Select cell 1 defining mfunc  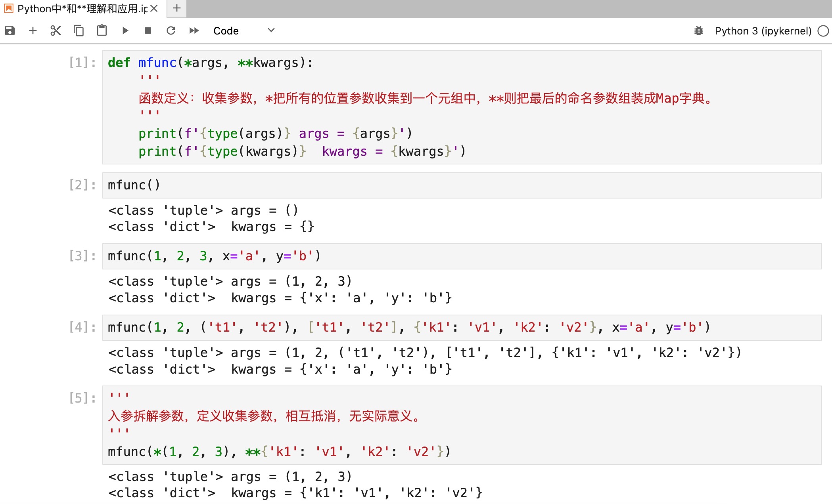(462, 107)
